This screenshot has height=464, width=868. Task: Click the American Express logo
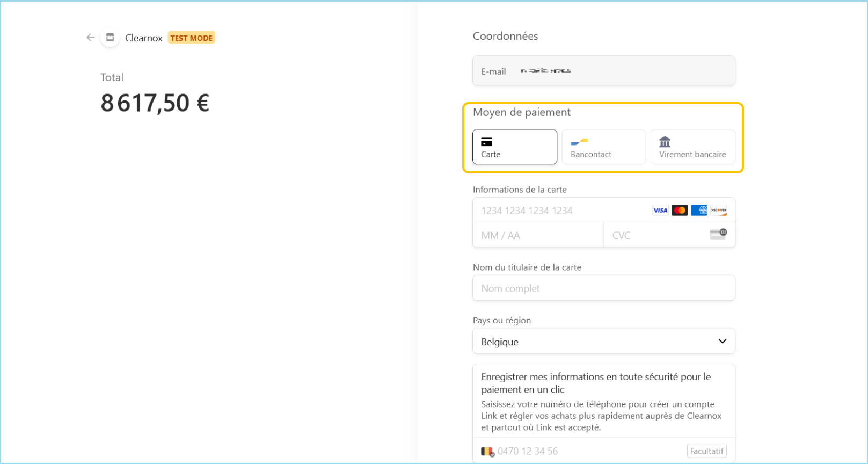pos(699,211)
